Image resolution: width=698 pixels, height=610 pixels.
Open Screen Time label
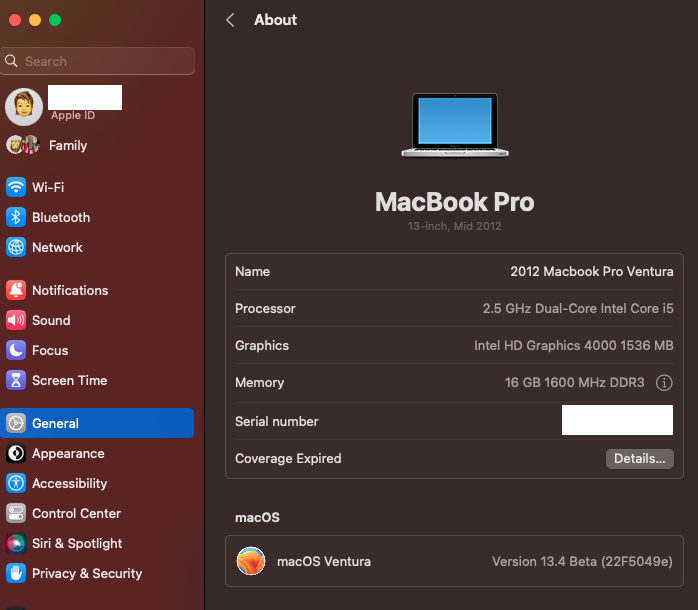70,380
